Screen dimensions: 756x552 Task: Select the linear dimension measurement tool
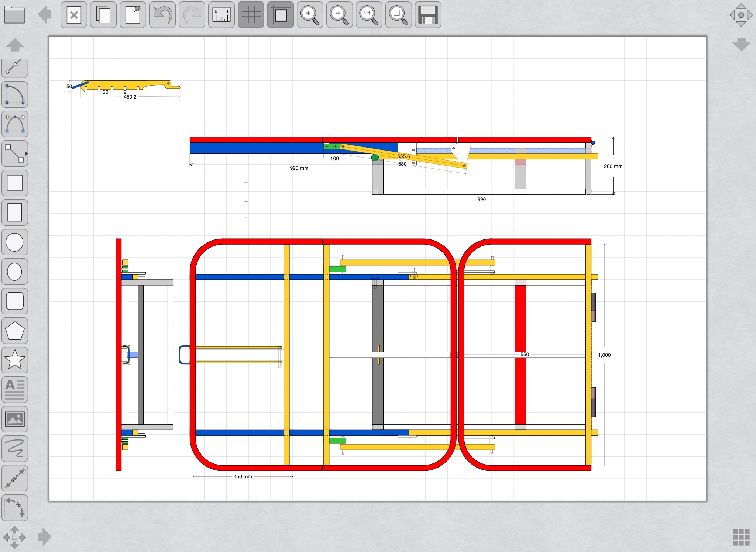[15, 478]
